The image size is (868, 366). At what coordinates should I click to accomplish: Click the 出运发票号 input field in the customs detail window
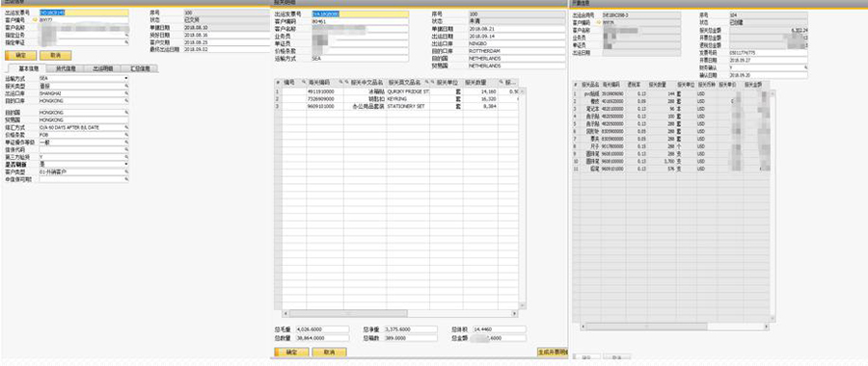(x=360, y=13)
